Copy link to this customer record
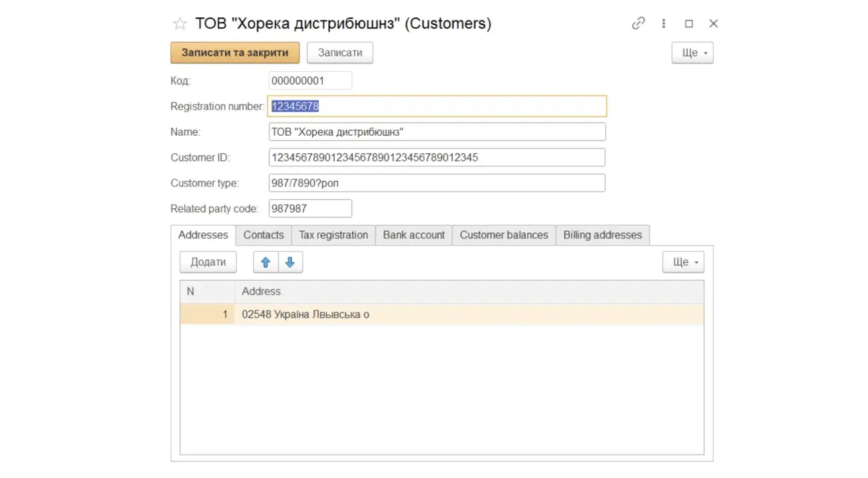Image resolution: width=868 pixels, height=478 pixels. click(x=638, y=23)
